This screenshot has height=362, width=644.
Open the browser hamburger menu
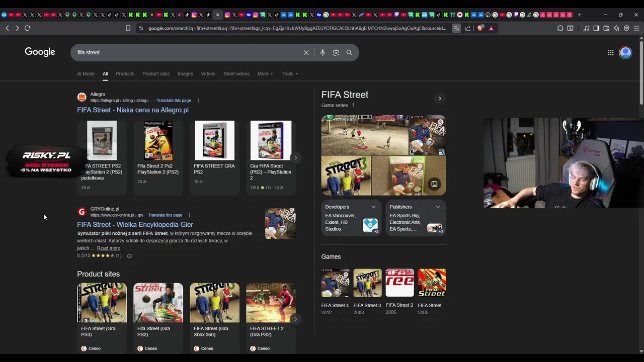tap(636, 28)
